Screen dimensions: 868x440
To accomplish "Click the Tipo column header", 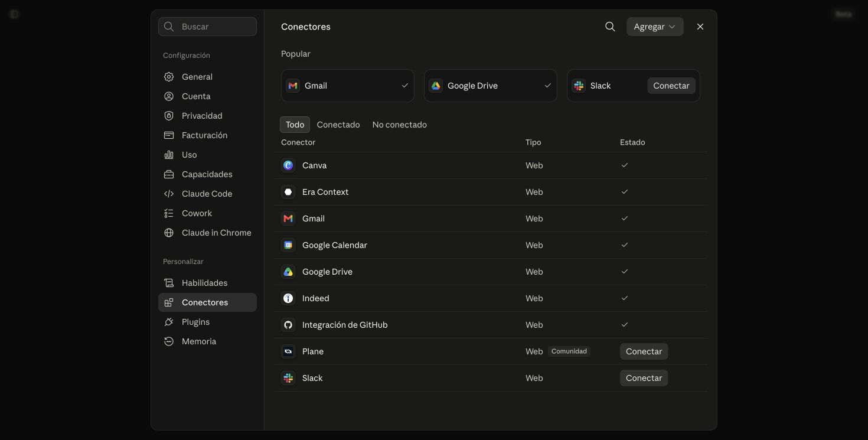I will point(533,142).
